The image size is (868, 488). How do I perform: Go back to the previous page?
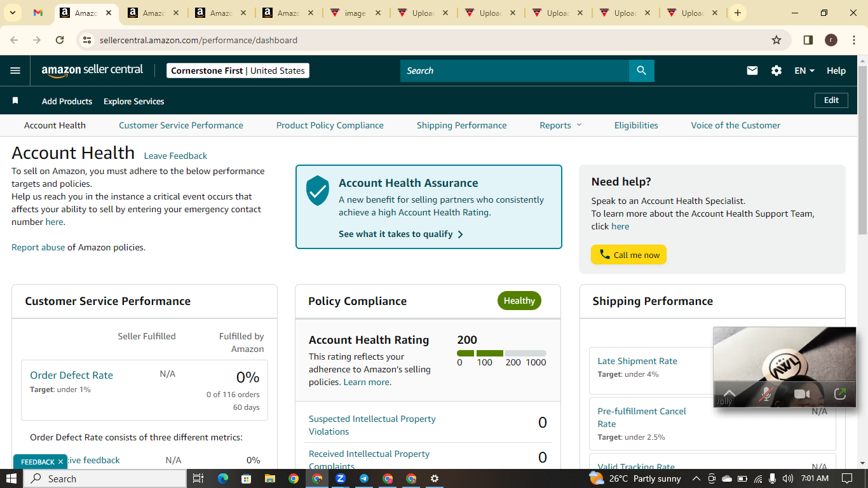point(14,40)
